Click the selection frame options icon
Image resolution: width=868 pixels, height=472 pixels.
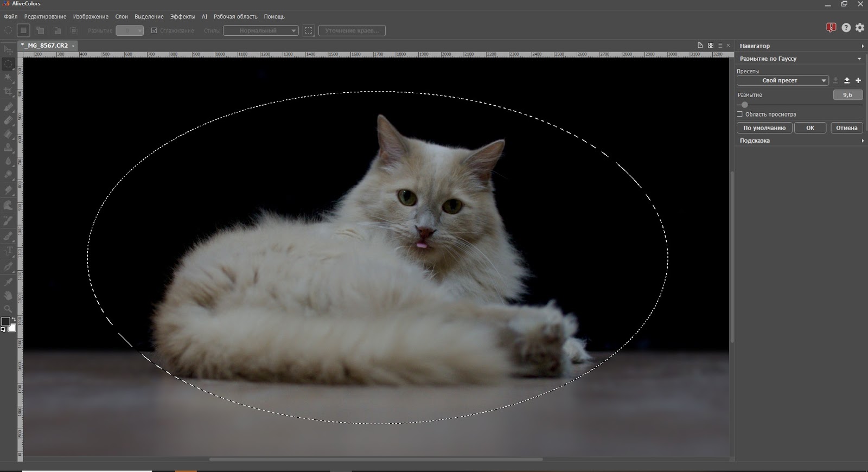309,30
